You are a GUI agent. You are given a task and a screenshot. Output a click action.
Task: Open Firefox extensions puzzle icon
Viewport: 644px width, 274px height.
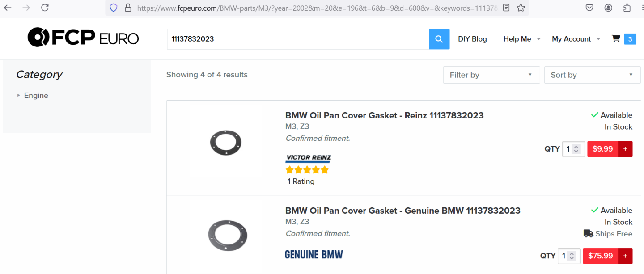627,8
